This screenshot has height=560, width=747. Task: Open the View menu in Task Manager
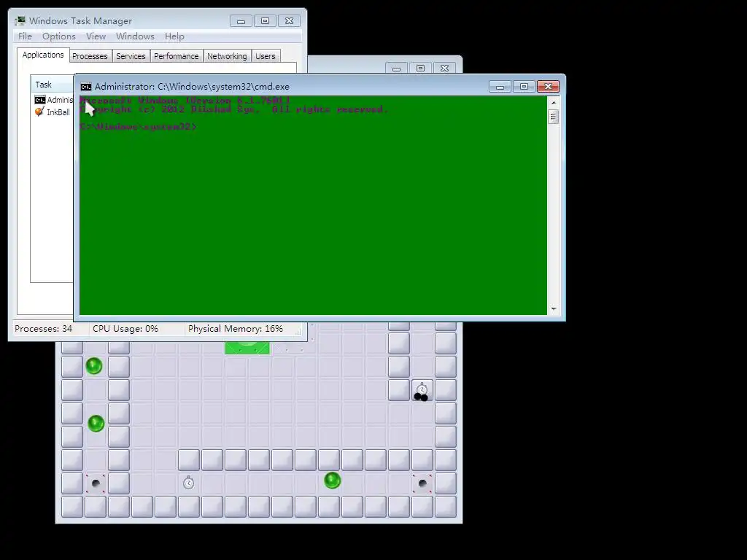pos(96,36)
